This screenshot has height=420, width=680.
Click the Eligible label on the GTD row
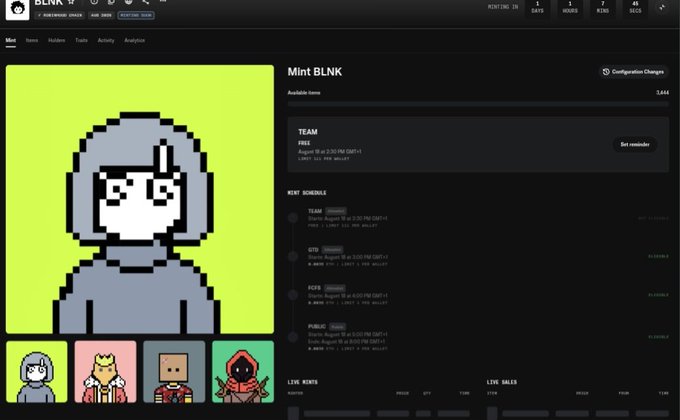tap(658, 256)
